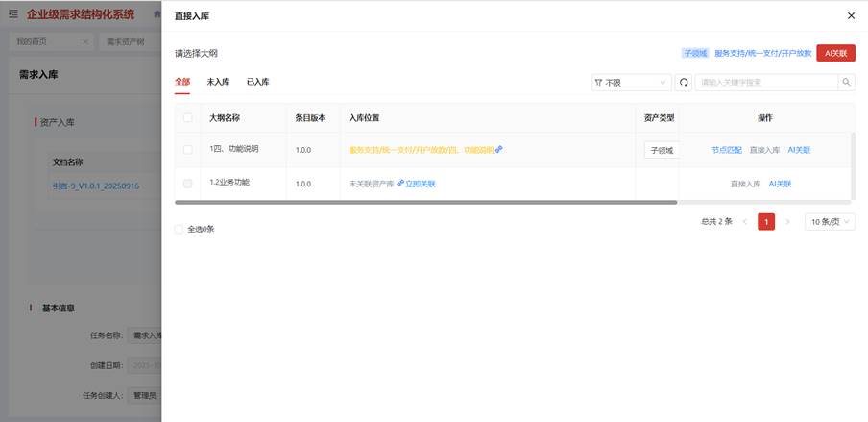Click the 1四、功能说明 outline name cell

coord(234,149)
